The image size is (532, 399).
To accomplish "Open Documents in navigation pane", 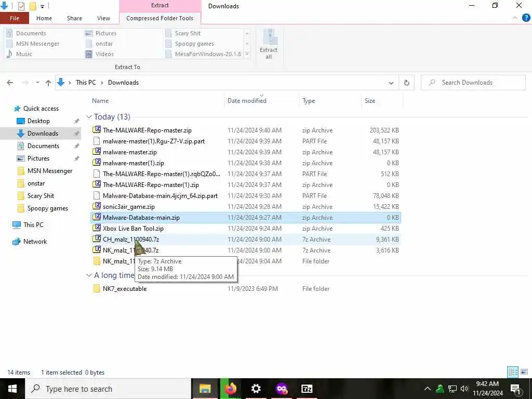I will [x=43, y=146].
